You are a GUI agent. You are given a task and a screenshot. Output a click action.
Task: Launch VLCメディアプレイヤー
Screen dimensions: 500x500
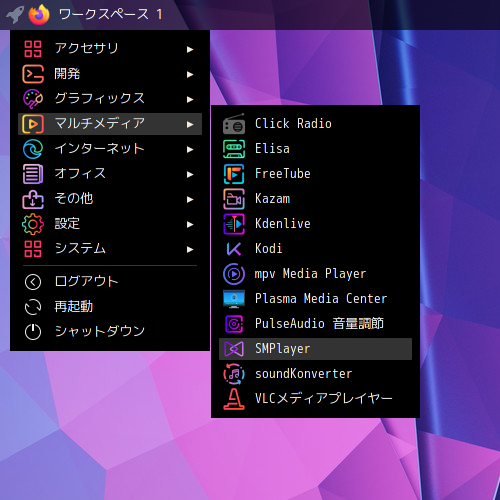click(315, 399)
